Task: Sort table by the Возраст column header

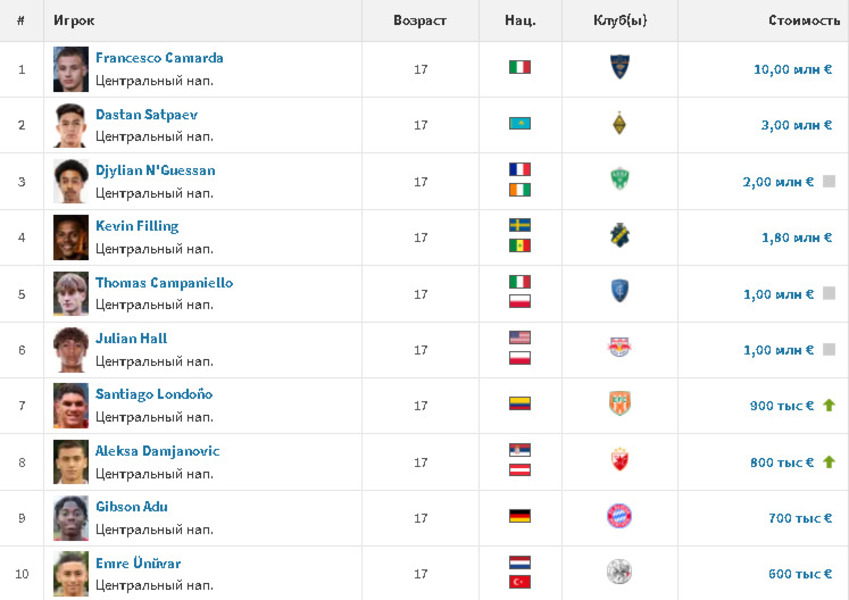Action: tap(420, 20)
